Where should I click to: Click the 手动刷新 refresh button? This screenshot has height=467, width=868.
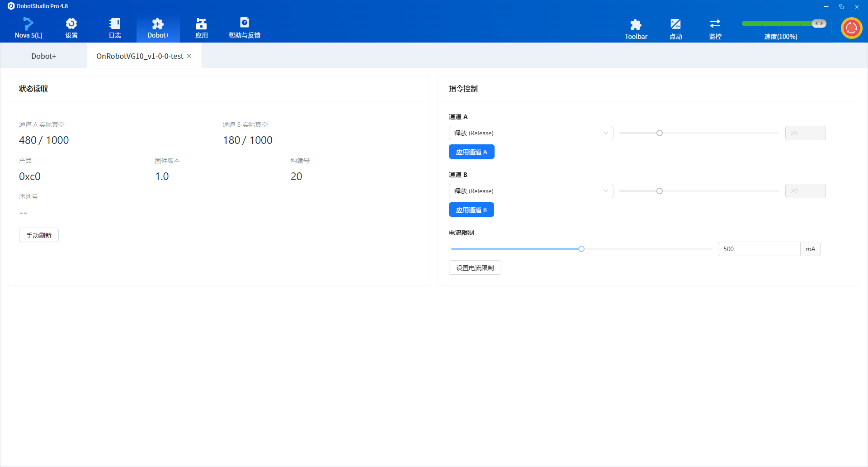[39, 235]
